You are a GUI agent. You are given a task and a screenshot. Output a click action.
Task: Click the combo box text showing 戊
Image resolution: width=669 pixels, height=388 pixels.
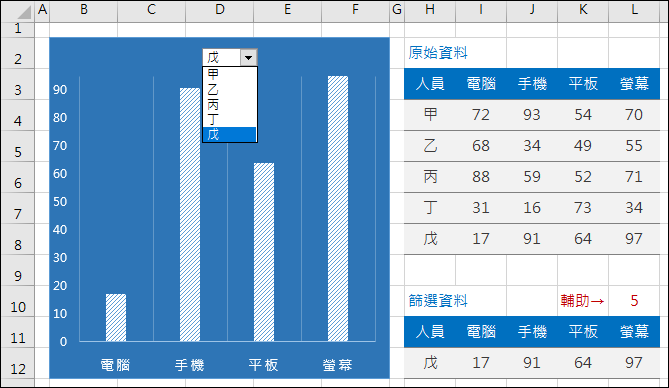pyautogui.click(x=221, y=57)
